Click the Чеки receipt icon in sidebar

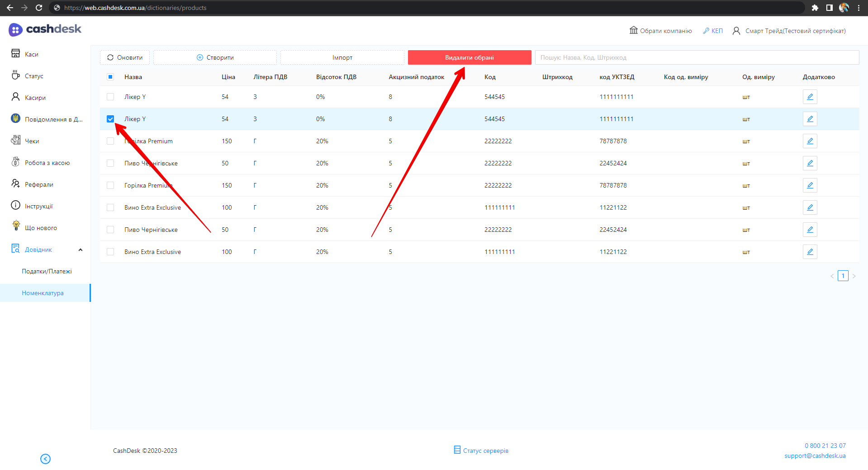(15, 141)
